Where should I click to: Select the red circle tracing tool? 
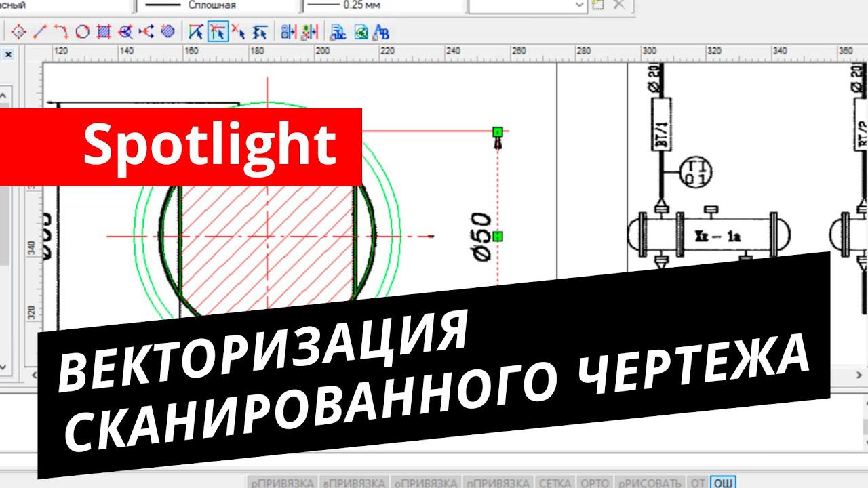[82, 31]
